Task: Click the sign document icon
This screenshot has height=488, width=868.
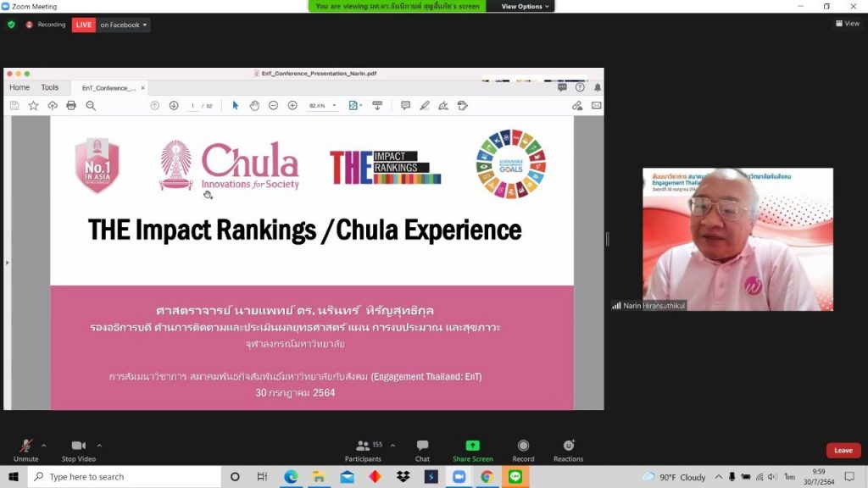Action: [443, 106]
